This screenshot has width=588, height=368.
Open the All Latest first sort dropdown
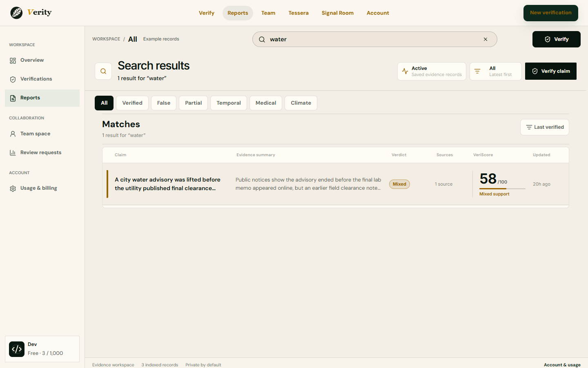pyautogui.click(x=496, y=71)
